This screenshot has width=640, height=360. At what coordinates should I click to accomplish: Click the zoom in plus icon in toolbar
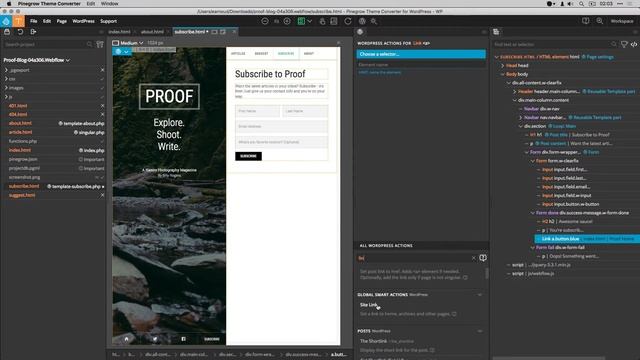287,21
